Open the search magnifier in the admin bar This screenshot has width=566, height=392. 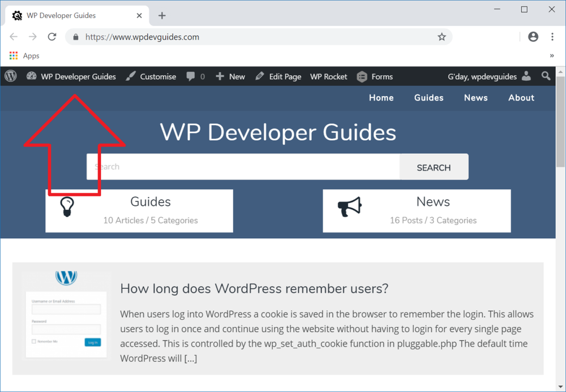[545, 76]
